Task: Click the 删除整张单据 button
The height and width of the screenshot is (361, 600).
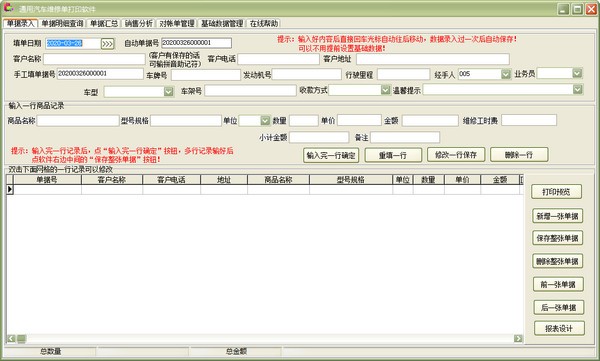Action: pos(558,261)
